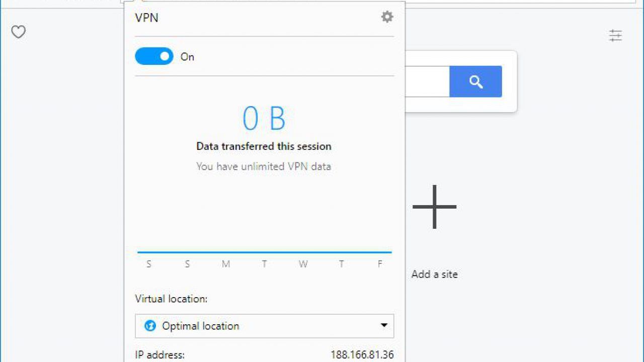Viewport: 644px width, 362px height.
Task: Focus the search input field
Action: pos(427,81)
